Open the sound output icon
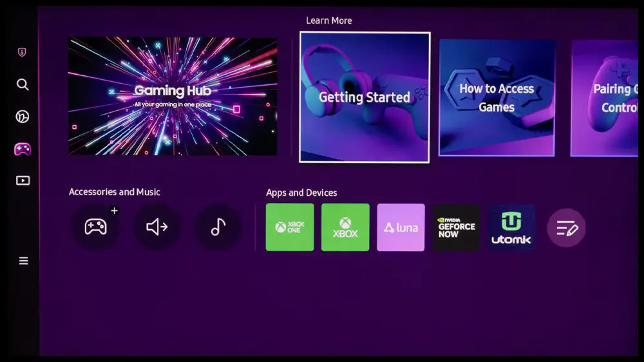The height and width of the screenshot is (362, 644). pos(157,226)
